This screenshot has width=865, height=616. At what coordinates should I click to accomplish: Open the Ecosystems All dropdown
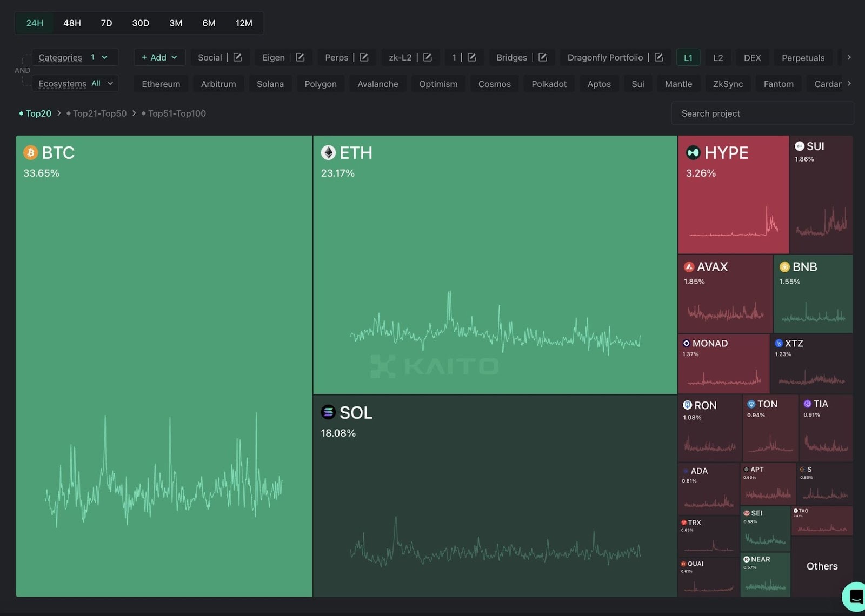75,83
